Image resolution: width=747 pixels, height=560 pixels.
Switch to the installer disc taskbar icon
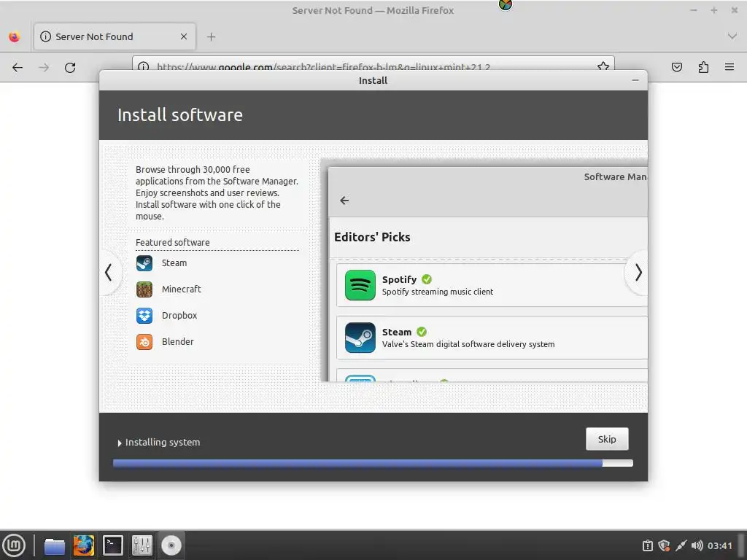point(171,545)
